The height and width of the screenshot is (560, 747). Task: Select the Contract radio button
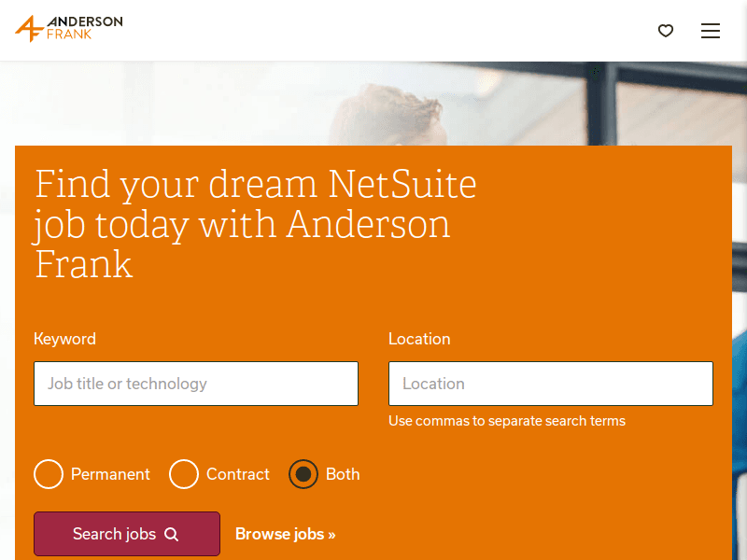tap(184, 474)
